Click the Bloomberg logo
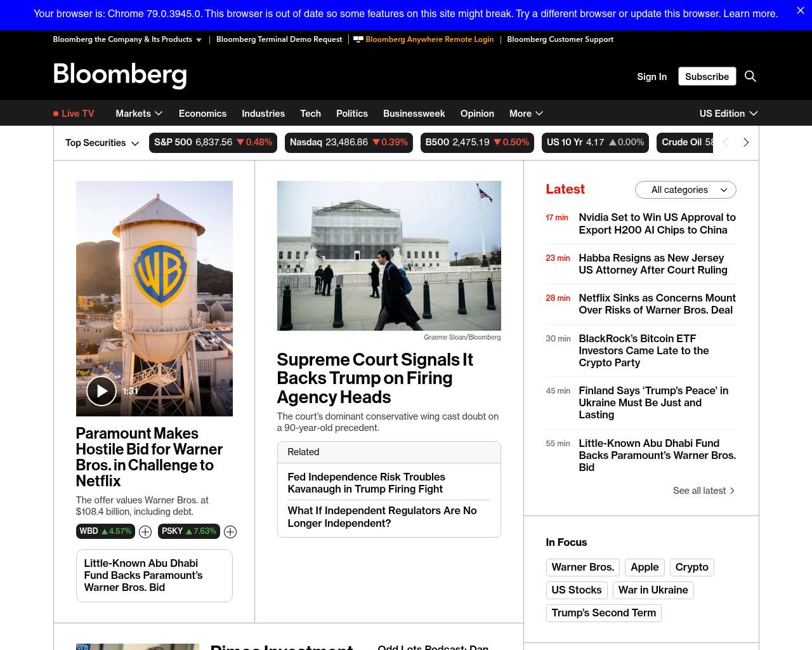Screen dimensions: 812x650 (x=120, y=75)
